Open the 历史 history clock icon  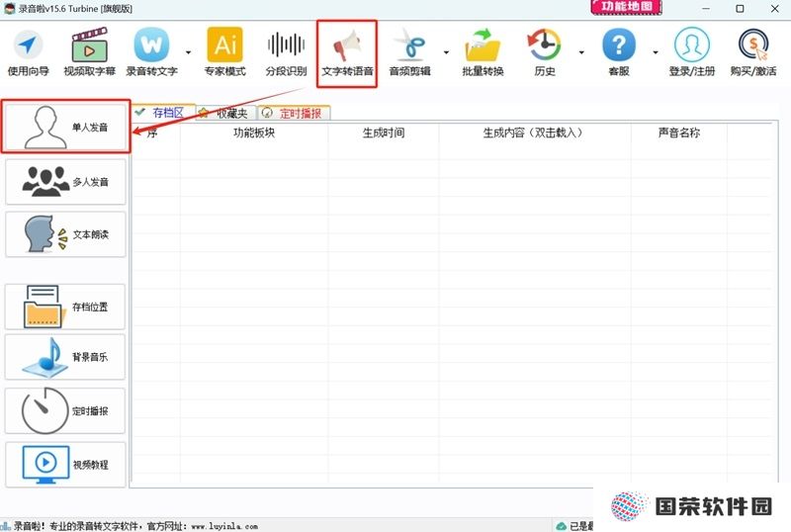[545, 53]
